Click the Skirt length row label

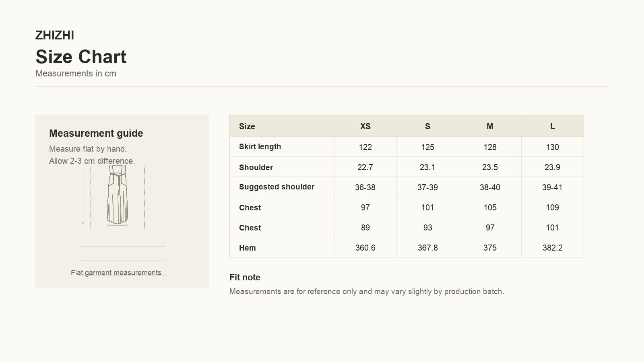click(x=260, y=146)
